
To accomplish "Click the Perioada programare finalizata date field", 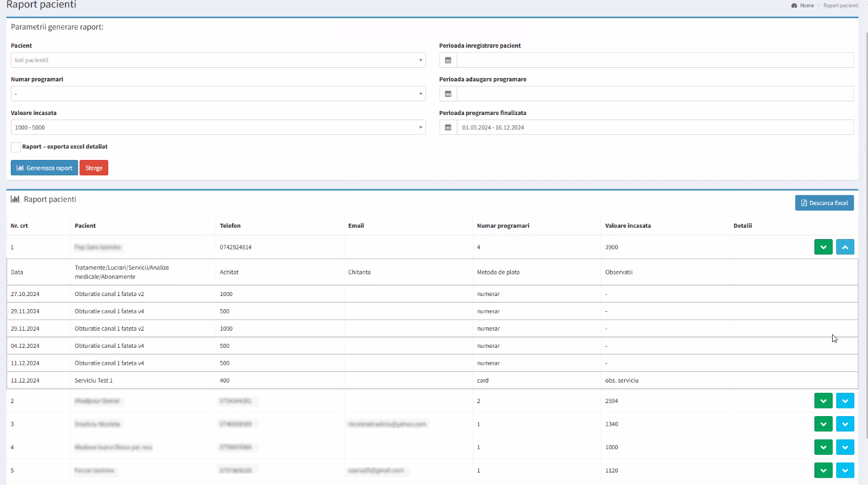I will (654, 128).
